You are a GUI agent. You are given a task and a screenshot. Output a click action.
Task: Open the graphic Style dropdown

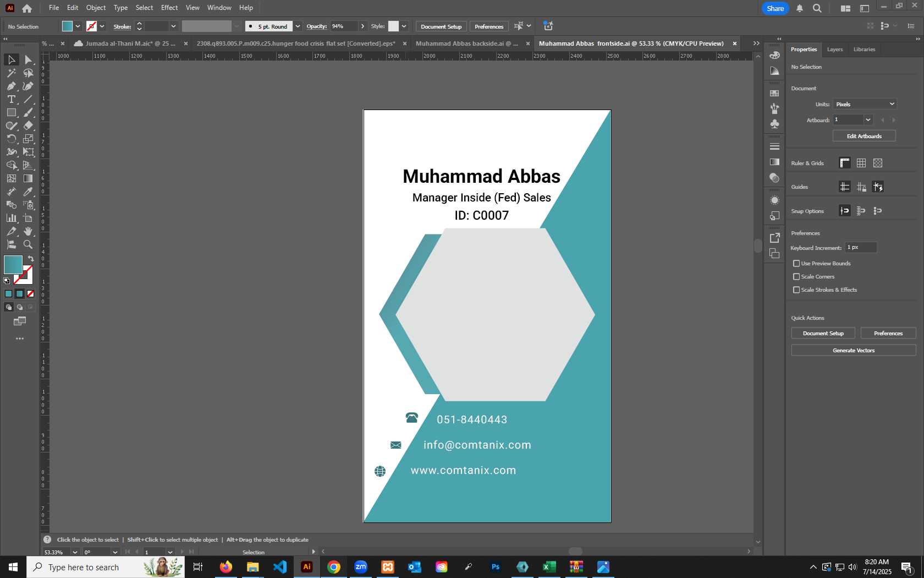tap(404, 26)
